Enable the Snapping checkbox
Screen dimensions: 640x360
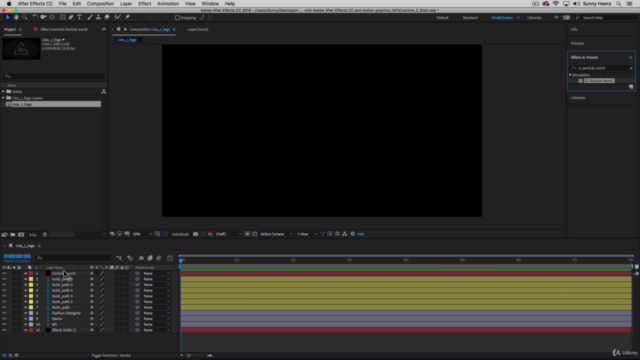coord(177,18)
